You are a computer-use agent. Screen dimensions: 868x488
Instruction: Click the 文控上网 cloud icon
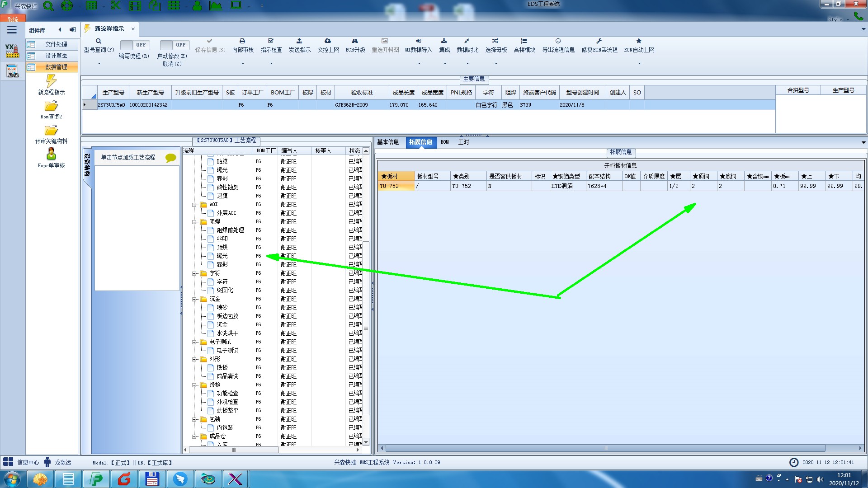(328, 41)
